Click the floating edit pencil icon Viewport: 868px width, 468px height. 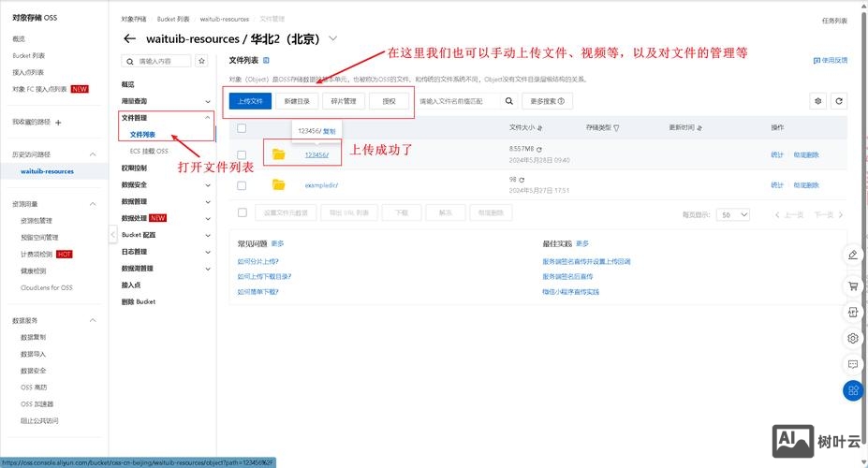click(x=853, y=255)
